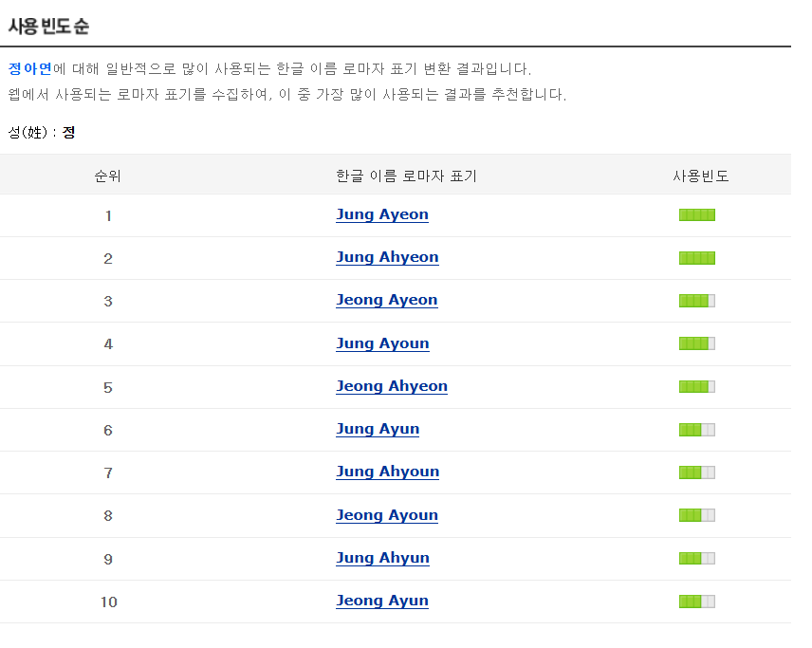The height and width of the screenshot is (648, 812).
Task: Click the Jeong Ayoun link
Action: tap(387, 515)
